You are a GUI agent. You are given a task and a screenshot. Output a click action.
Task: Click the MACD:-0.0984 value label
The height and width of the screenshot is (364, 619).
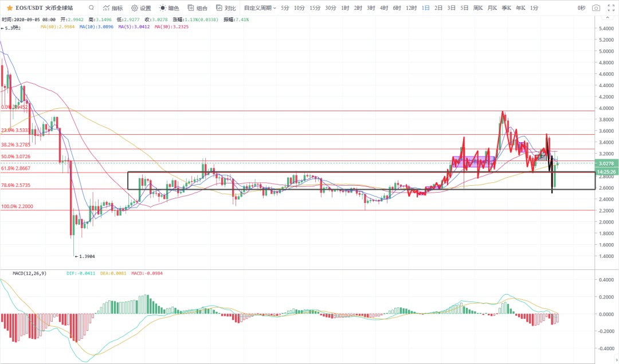(x=147, y=273)
